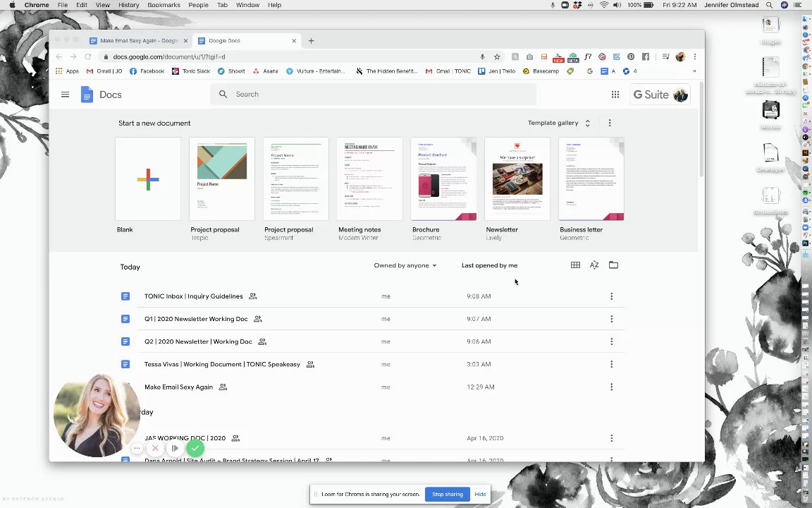Choose Project proposal Tropic template
This screenshot has width=812, height=508.
221,179
